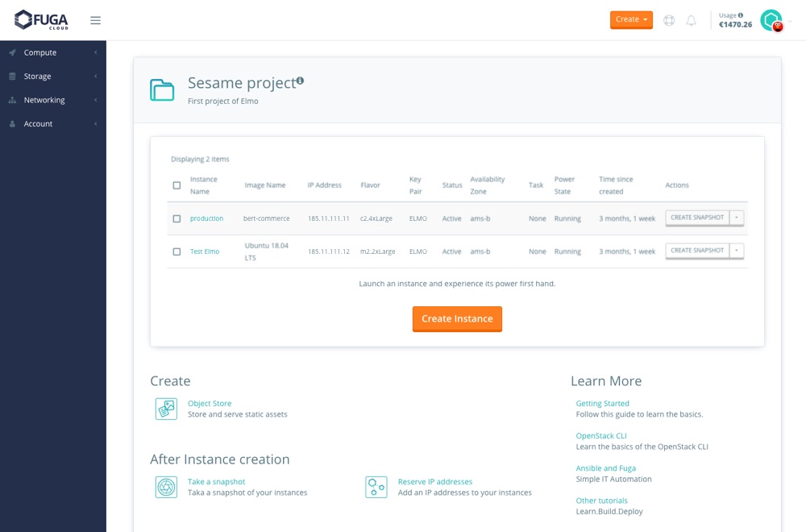Viewport: 806px width, 532px height.
Task: Expand the Storage menu chevron
Action: coord(96,76)
